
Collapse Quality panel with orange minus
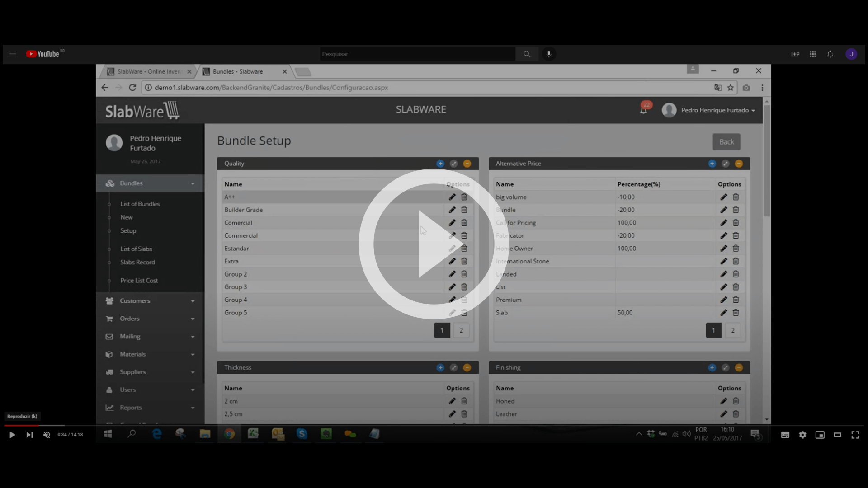click(x=467, y=164)
